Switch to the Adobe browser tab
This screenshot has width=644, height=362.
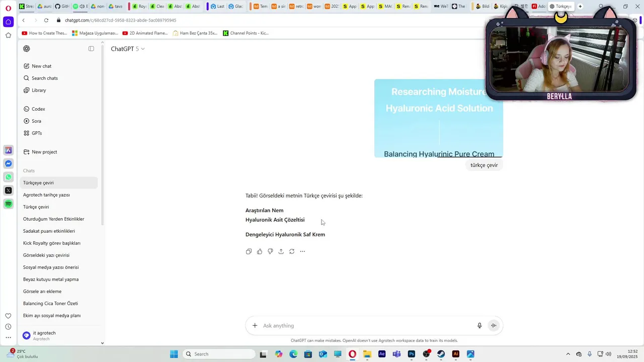click(538, 7)
